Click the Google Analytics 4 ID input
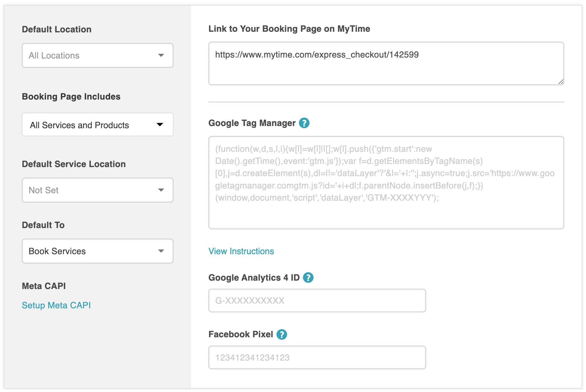The height and width of the screenshot is (392, 586). click(x=317, y=301)
